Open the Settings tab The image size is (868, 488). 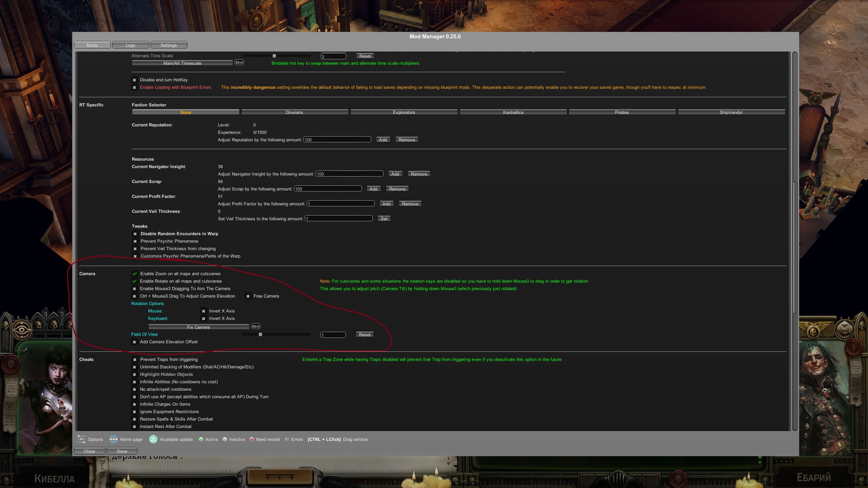click(x=169, y=45)
